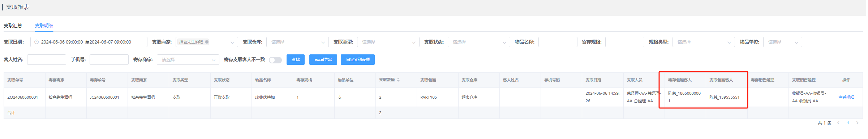
Task: Expand the 支取状态 dropdown
Action: pyautogui.click(x=479, y=42)
